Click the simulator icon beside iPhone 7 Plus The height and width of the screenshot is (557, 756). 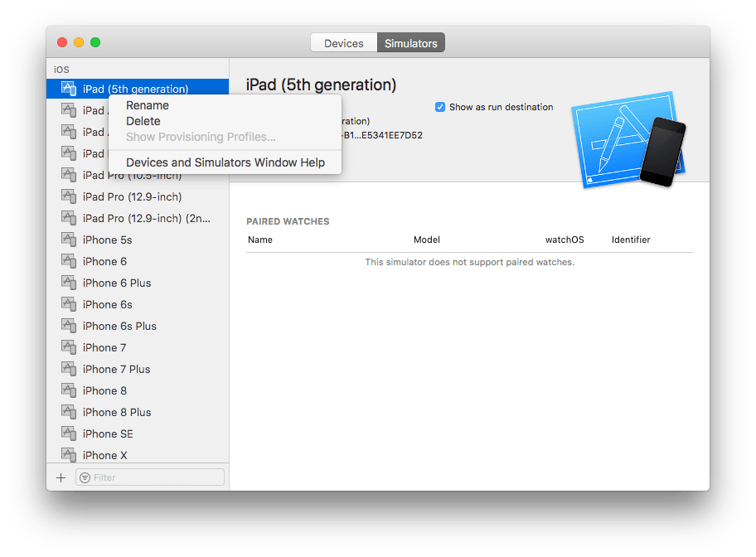click(x=69, y=369)
